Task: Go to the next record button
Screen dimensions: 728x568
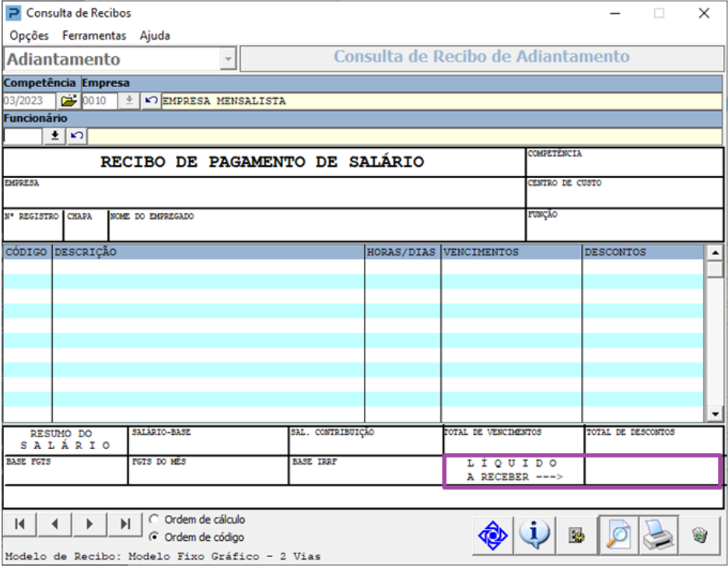Action: 89,524
